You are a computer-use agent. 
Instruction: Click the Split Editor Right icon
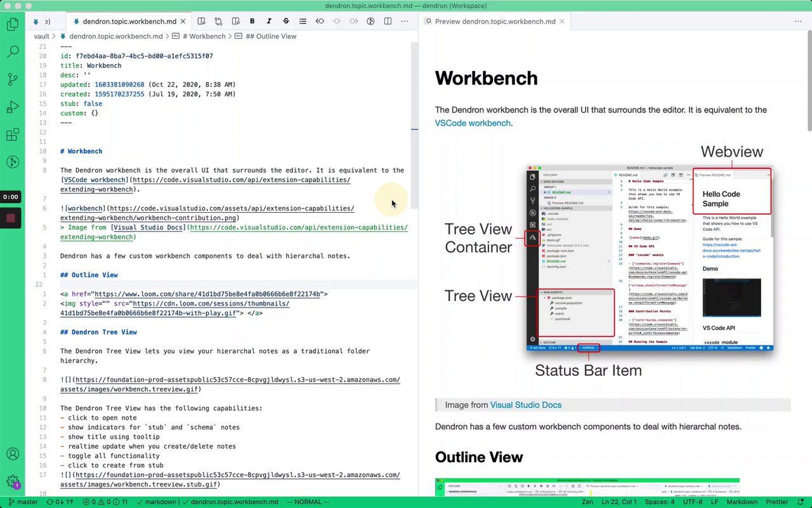point(388,21)
